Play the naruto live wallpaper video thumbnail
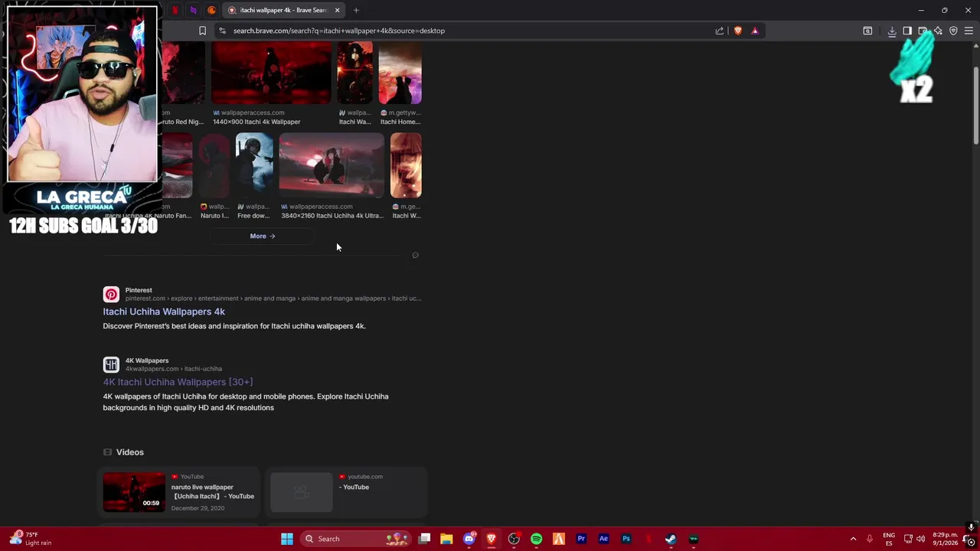The image size is (980, 551). tap(134, 491)
